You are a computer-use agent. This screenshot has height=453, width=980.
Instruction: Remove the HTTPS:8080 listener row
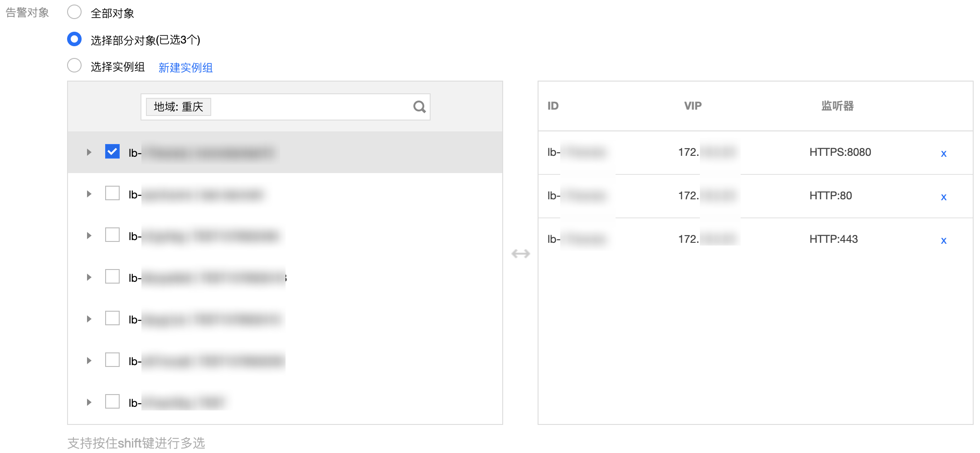pos(943,154)
